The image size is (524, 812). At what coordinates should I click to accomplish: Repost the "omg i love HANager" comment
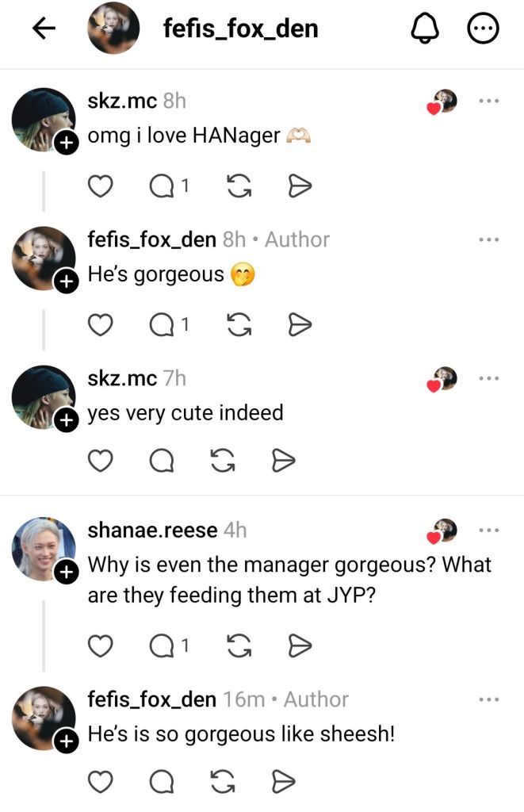tap(239, 186)
